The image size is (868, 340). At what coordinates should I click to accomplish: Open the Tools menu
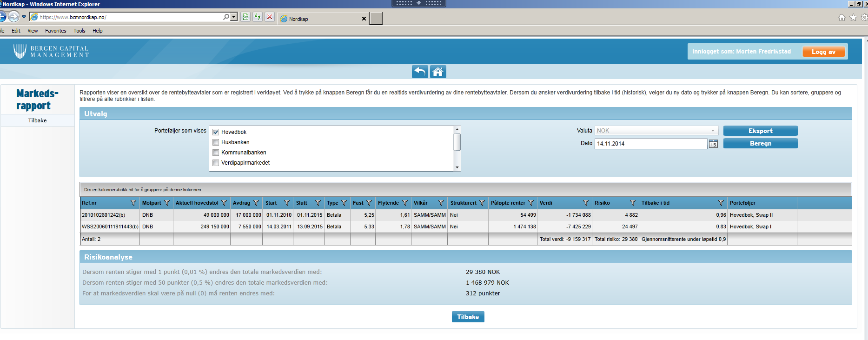[80, 31]
